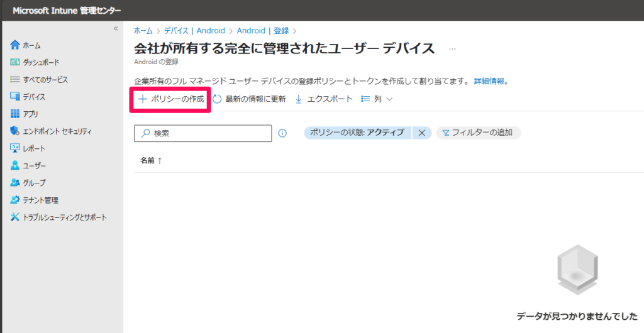
Task: Click the ホーム breadcrumb link
Action: click(143, 31)
